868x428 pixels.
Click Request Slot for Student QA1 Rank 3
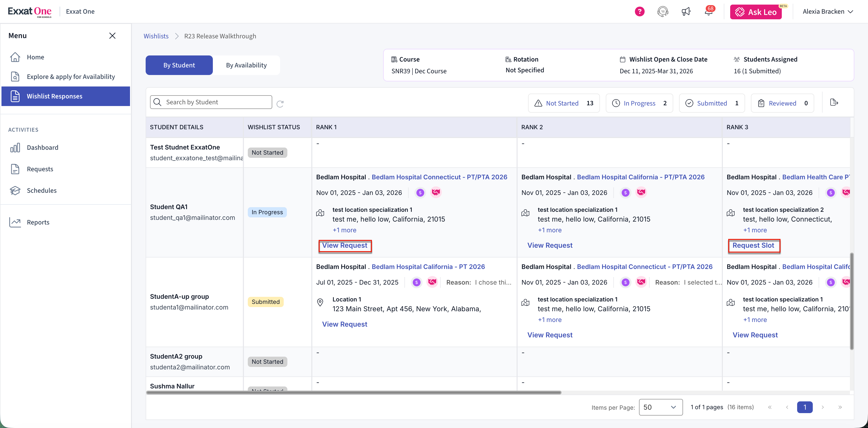(753, 246)
